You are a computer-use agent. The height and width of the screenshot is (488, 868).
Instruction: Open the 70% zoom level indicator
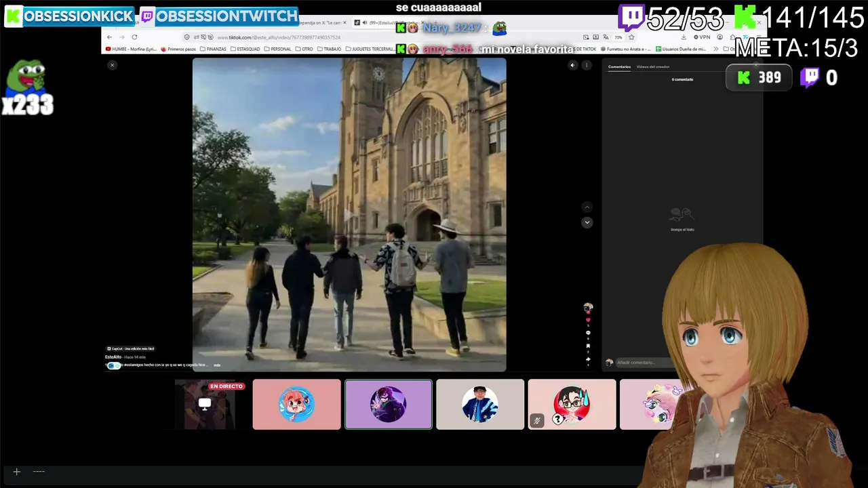tap(618, 37)
